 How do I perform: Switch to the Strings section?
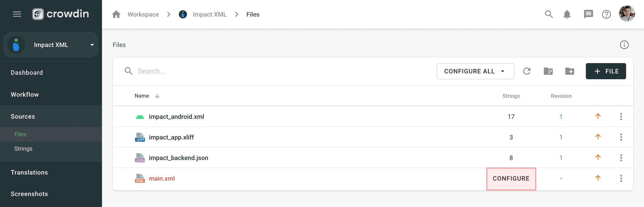pos(23,148)
